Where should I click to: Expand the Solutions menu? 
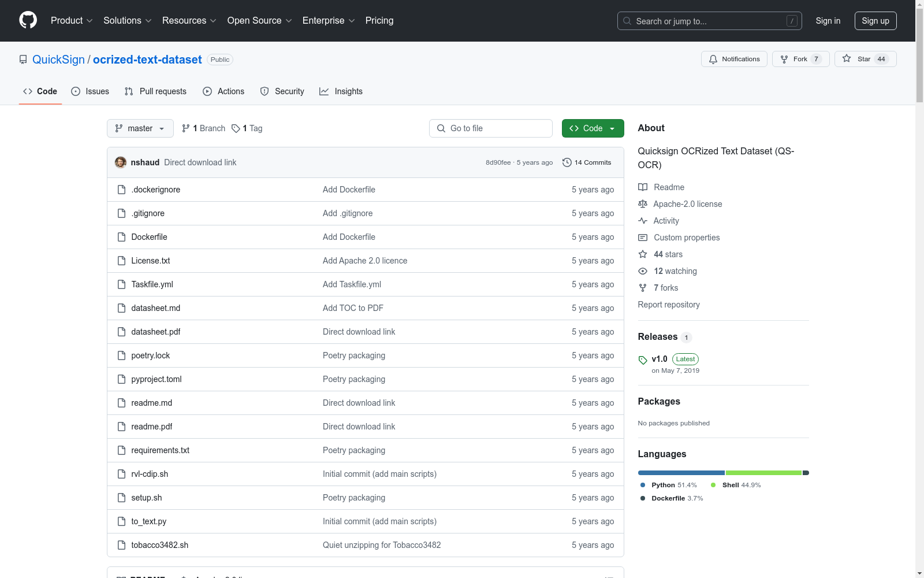(x=128, y=21)
